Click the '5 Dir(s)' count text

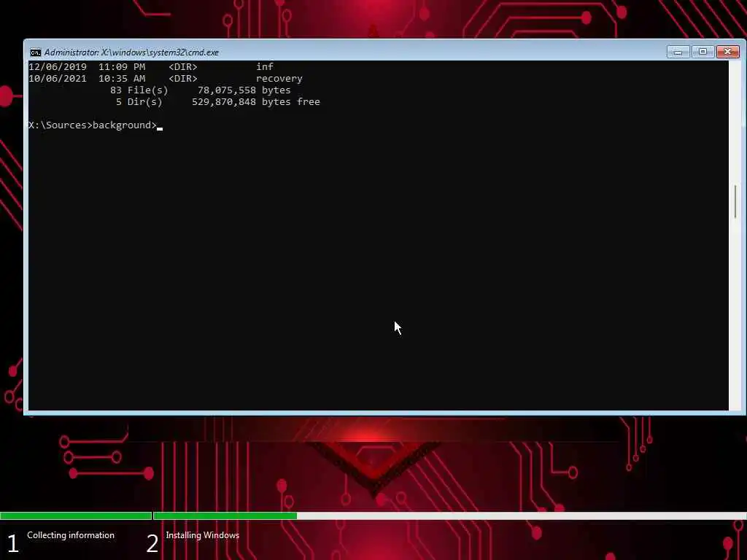[x=139, y=102]
